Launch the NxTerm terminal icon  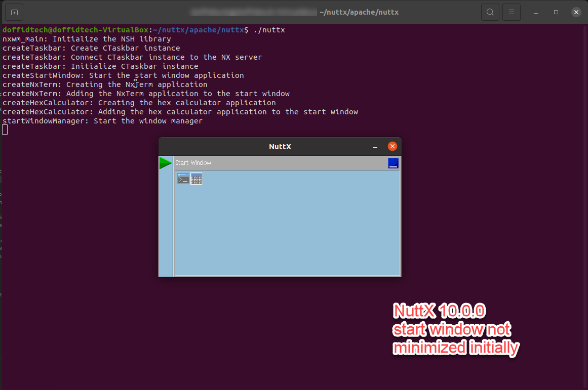click(183, 179)
